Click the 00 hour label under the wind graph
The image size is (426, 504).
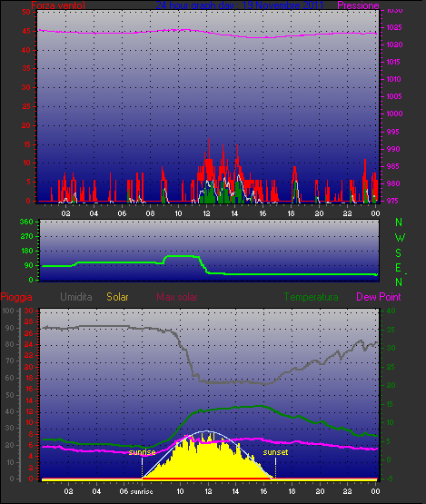coord(375,213)
